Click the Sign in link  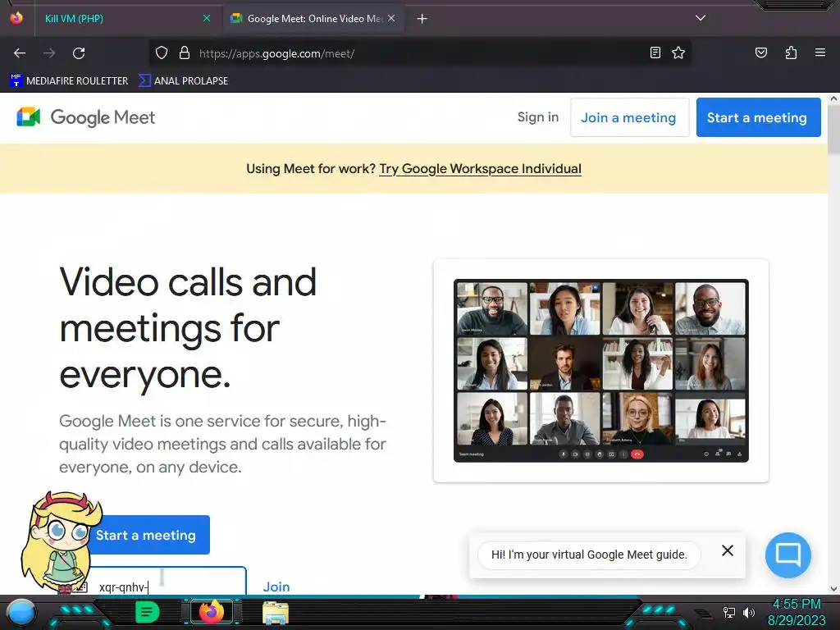click(538, 117)
